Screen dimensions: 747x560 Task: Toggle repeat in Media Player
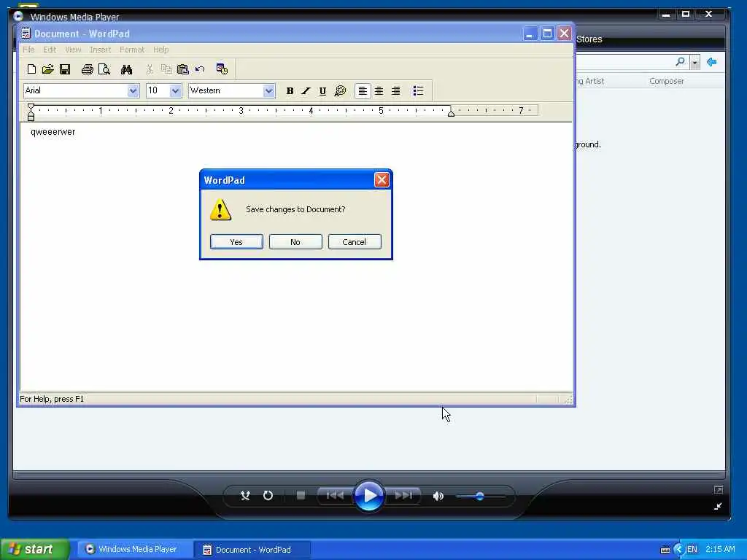point(268,496)
